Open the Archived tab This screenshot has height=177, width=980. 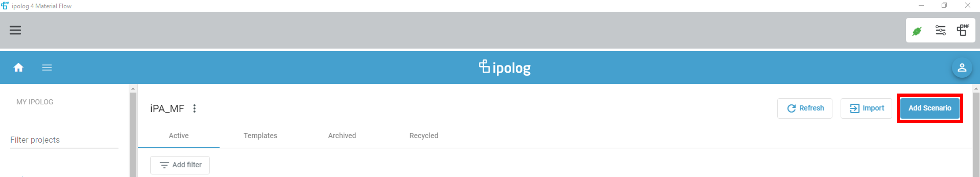click(342, 136)
